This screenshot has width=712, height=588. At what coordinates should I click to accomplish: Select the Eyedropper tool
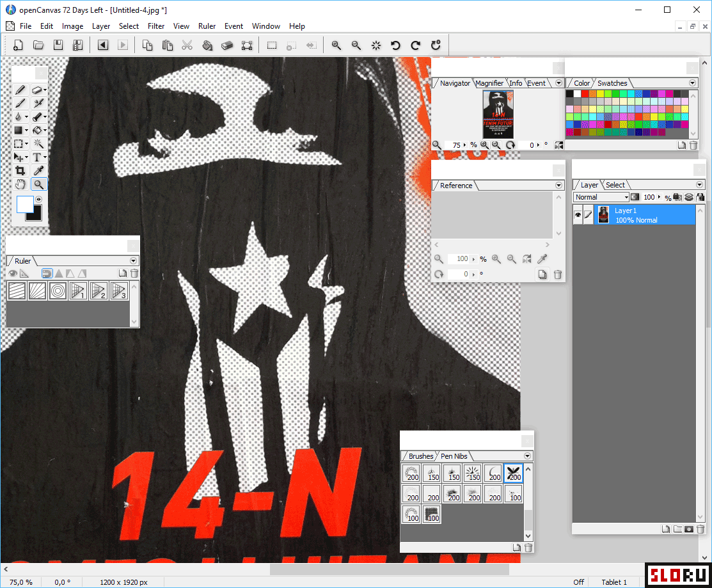(38, 171)
